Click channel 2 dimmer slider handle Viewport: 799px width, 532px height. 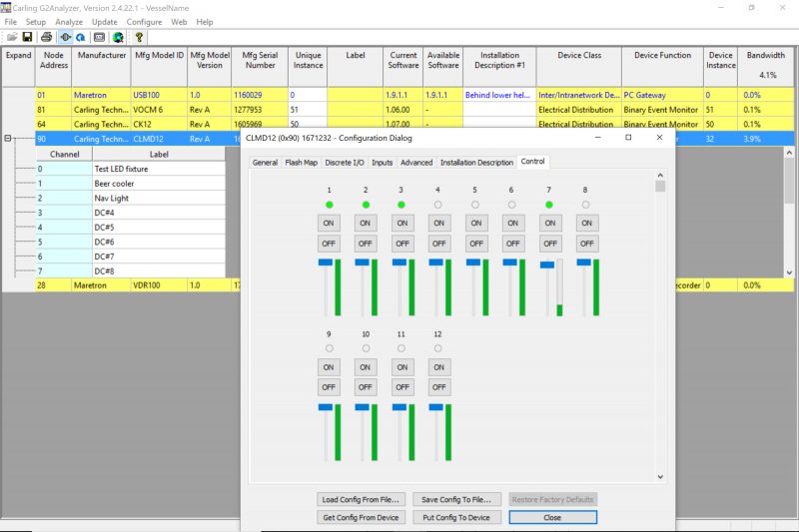[363, 263]
